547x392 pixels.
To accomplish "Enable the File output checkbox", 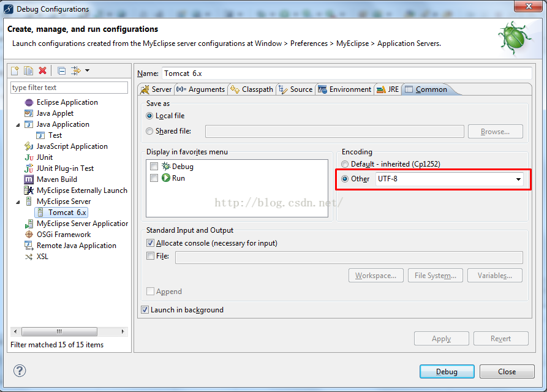I will point(150,255).
